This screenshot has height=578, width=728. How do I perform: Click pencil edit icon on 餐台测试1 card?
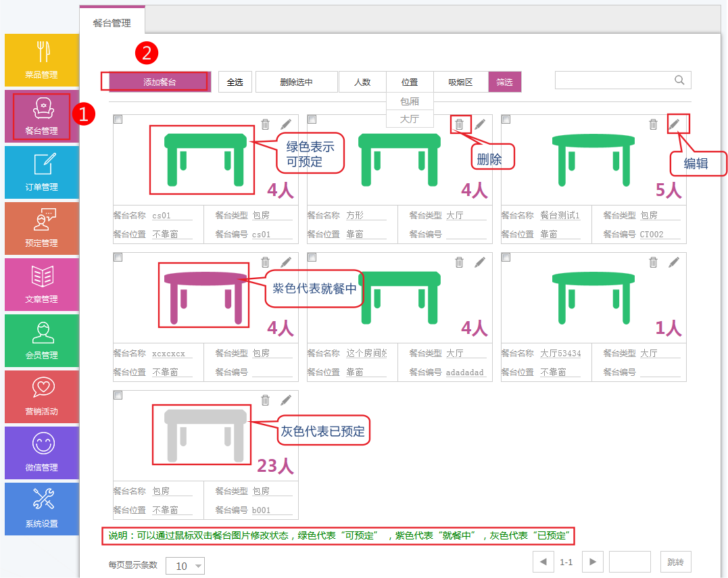tap(674, 124)
